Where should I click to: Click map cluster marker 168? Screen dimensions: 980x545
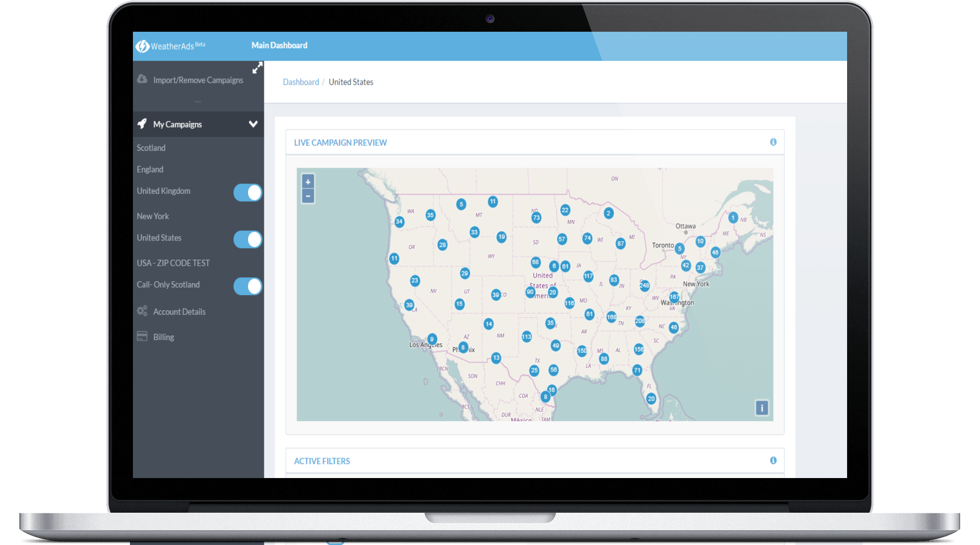pos(612,317)
